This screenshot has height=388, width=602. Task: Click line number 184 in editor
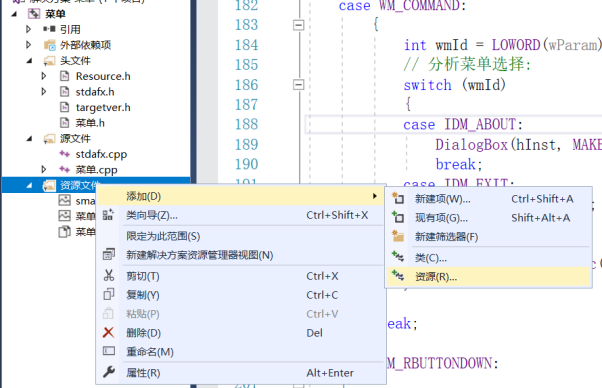click(246, 45)
